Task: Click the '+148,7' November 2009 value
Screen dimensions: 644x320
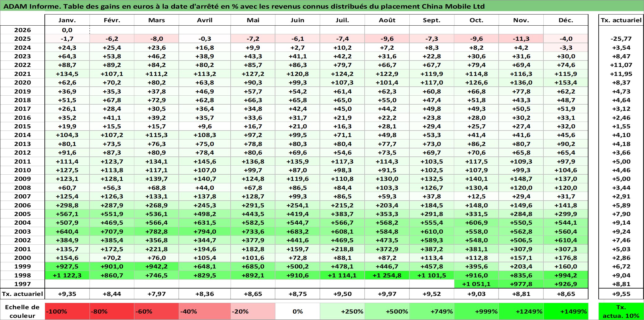Action: tap(521, 179)
